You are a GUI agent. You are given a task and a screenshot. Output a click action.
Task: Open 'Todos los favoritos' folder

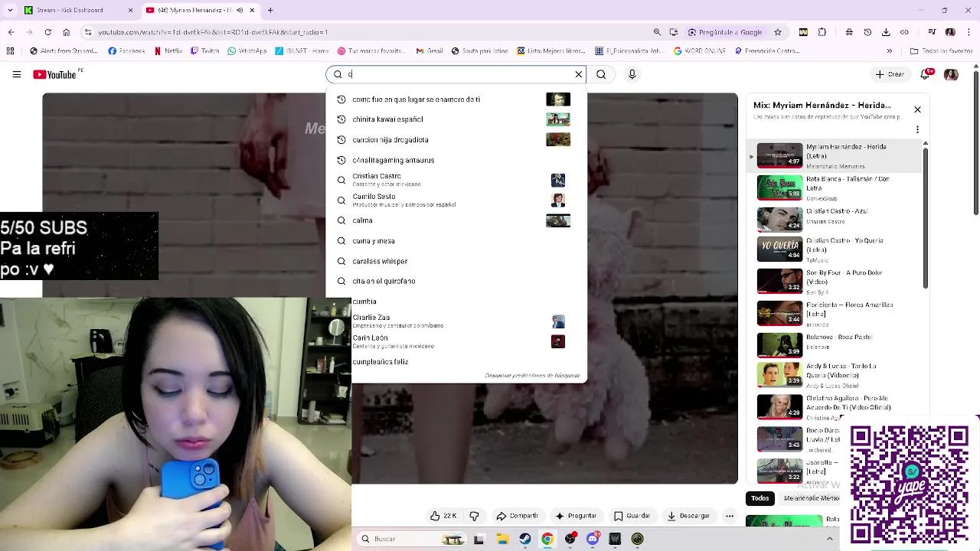[941, 51]
